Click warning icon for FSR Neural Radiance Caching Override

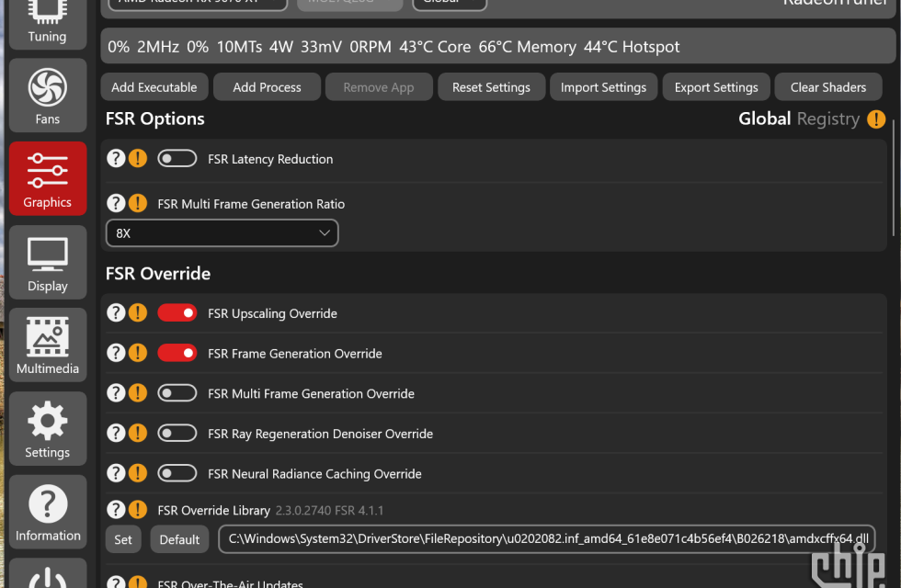138,473
